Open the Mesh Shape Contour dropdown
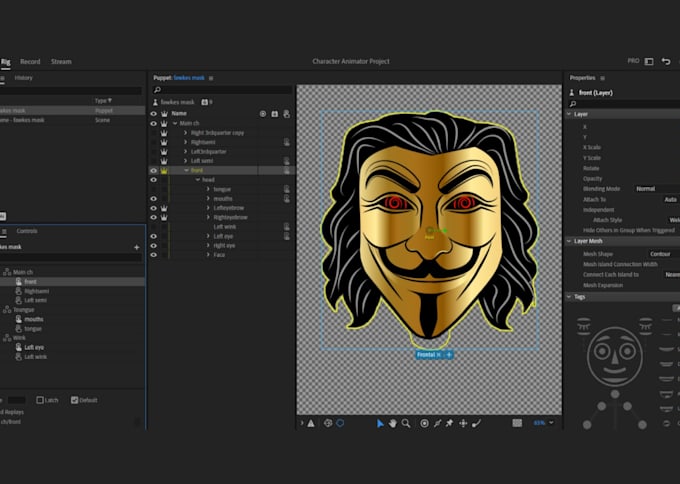The height and width of the screenshot is (484, 680). tap(664, 254)
